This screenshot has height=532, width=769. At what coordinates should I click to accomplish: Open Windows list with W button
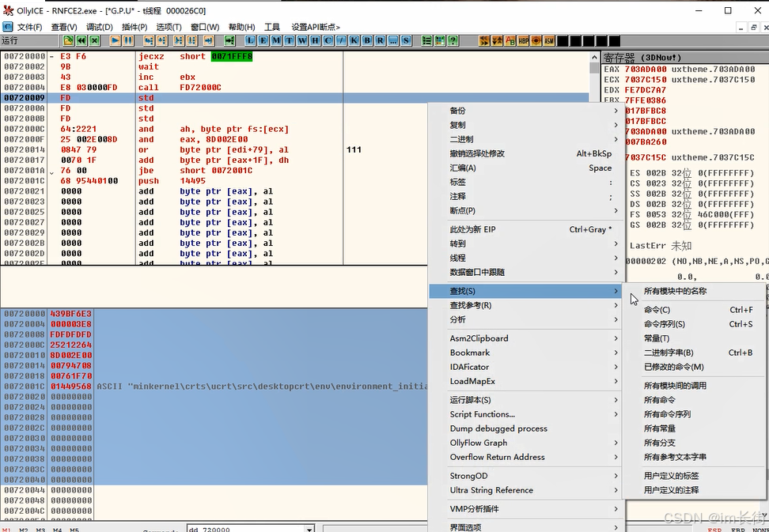coord(302,40)
